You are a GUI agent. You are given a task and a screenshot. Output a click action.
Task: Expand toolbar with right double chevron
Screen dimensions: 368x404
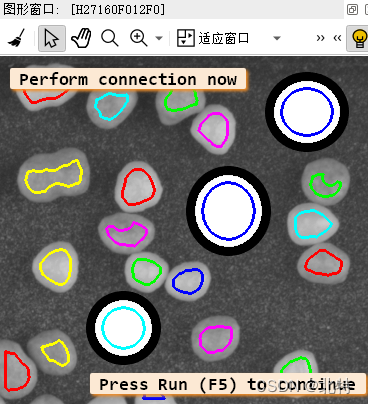[x=320, y=38]
